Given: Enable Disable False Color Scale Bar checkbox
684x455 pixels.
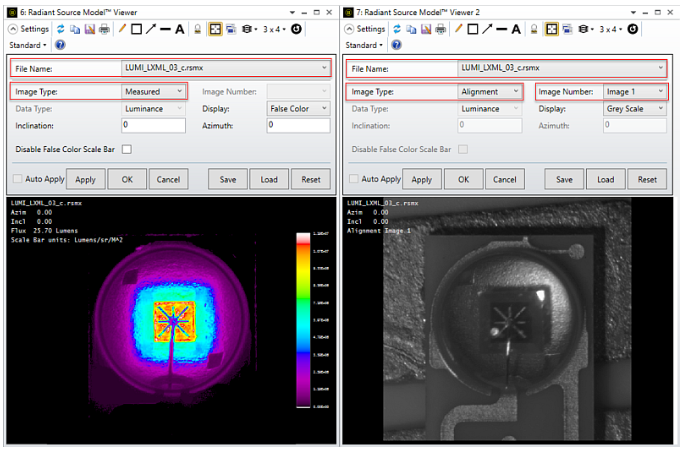Looking at the screenshot, I should (126, 150).
